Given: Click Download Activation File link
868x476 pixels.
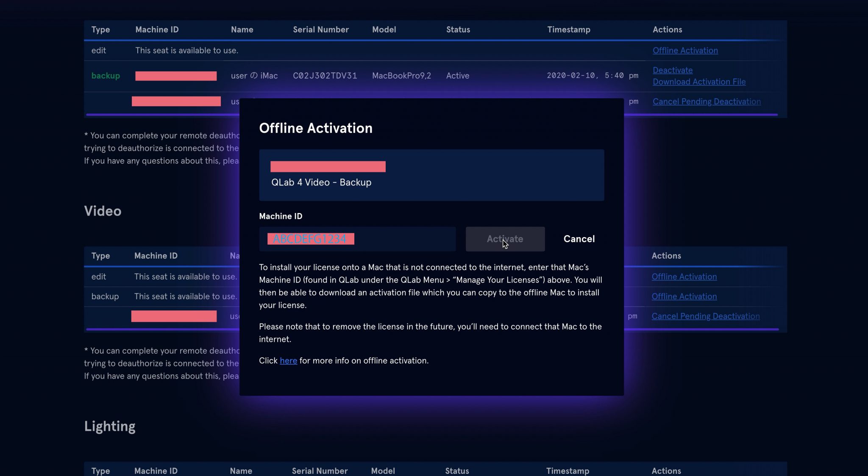Looking at the screenshot, I should click(x=699, y=82).
